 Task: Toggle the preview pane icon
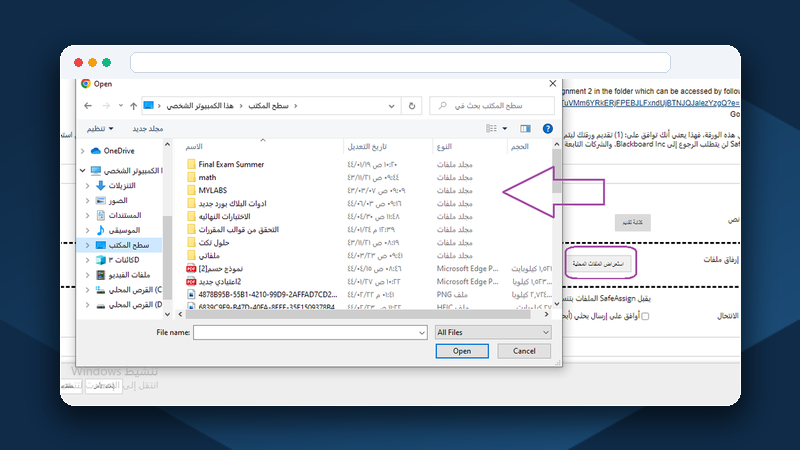click(x=525, y=129)
